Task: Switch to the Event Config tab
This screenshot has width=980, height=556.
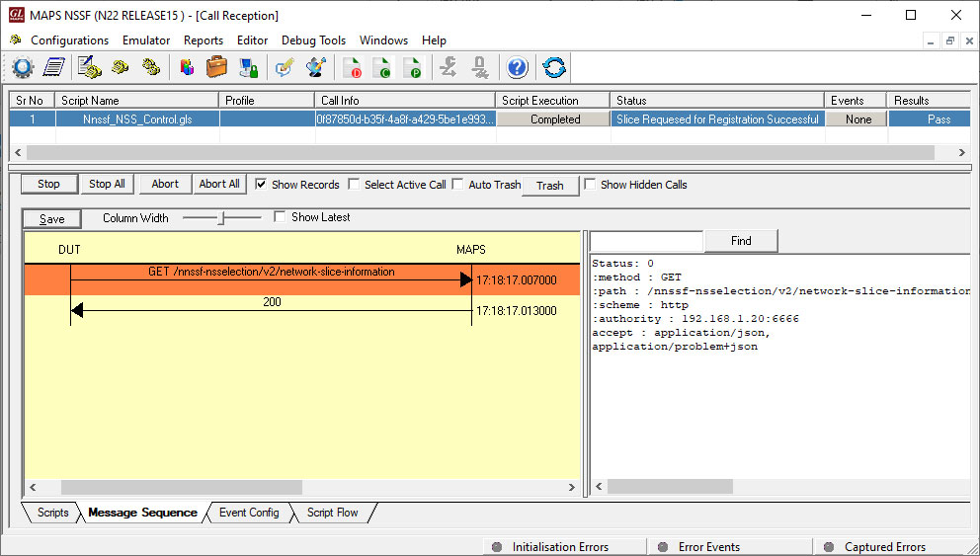Action: (249, 513)
